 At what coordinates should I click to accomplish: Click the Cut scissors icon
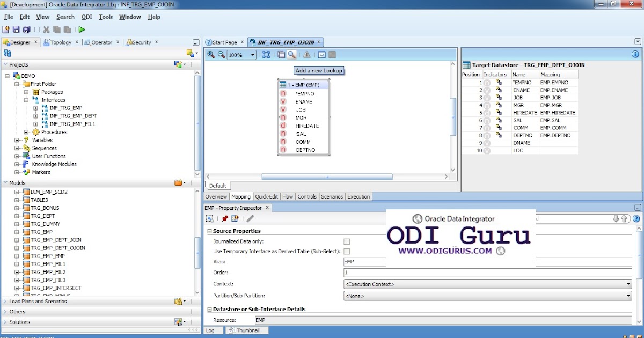[x=46, y=30]
